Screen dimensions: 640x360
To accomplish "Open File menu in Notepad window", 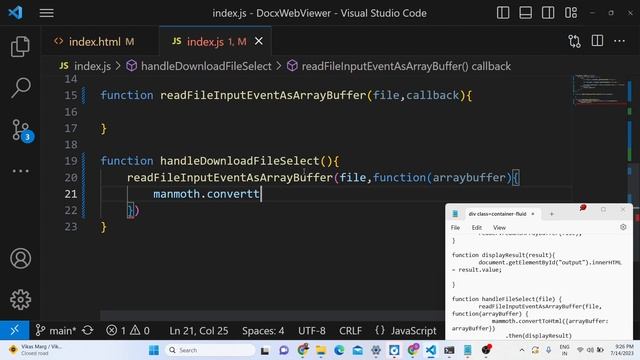I will [455, 228].
